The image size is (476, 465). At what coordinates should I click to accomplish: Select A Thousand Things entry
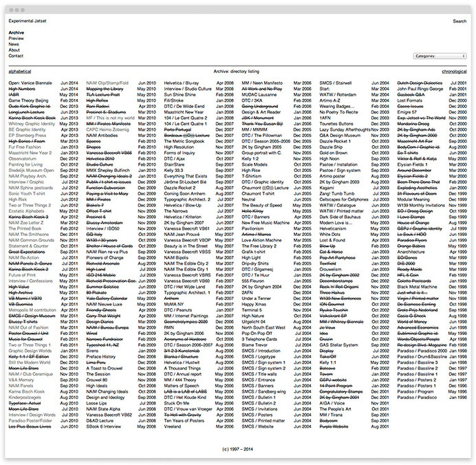tap(182, 368)
